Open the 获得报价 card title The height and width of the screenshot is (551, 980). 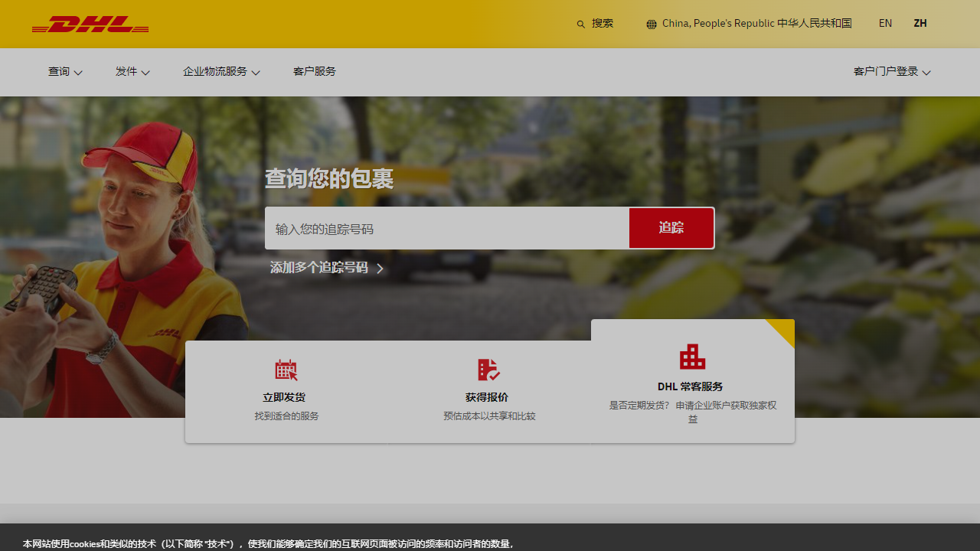click(487, 397)
